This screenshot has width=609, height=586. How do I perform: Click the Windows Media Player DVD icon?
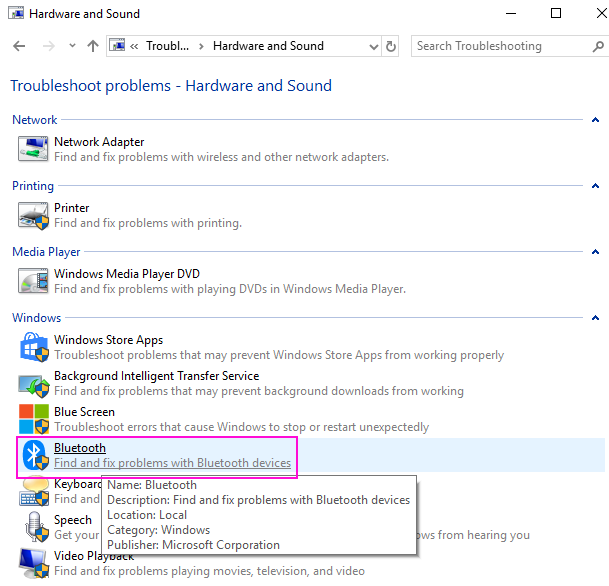33,281
